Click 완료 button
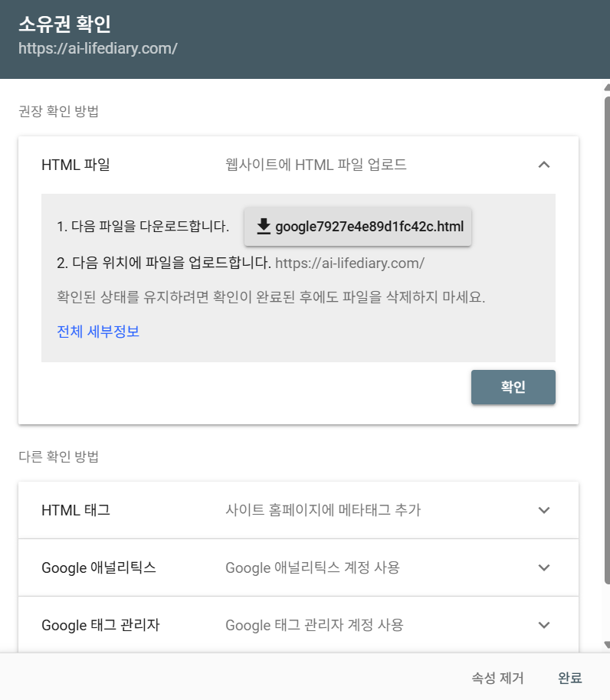Viewport: 610px width, 700px height. coord(570,678)
